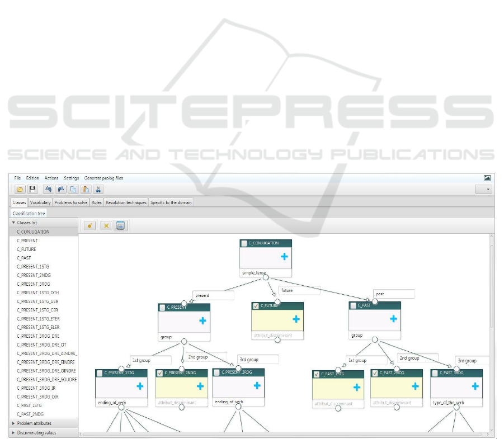Click the delete X icon above the tree
The height and width of the screenshot is (439, 504).
[x=105, y=225]
